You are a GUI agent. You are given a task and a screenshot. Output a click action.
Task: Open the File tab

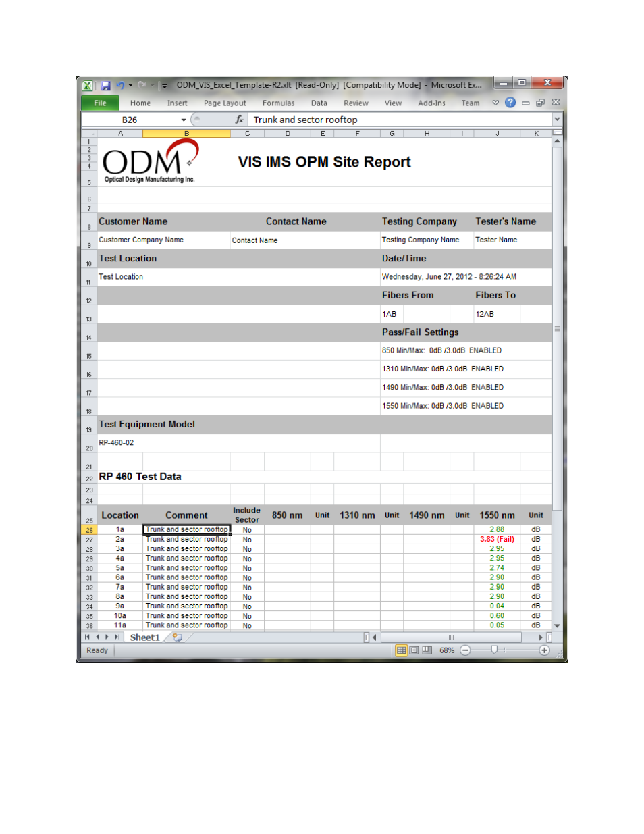100,103
